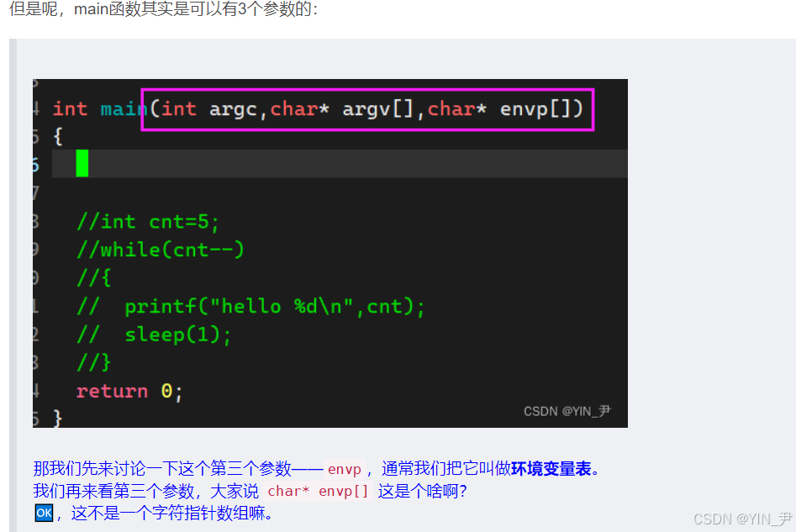Viewport: 796px width, 532px height.
Task: Click code line 'return 0;' in the image
Action: [129, 391]
